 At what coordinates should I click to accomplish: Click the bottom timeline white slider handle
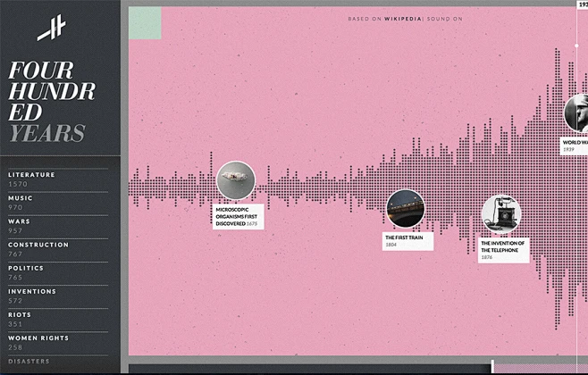[492, 366]
